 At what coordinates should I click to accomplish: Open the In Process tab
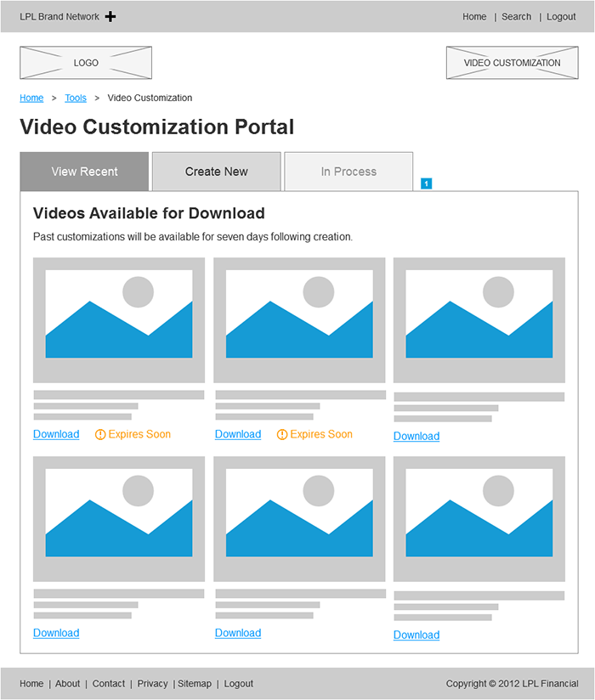pyautogui.click(x=348, y=172)
